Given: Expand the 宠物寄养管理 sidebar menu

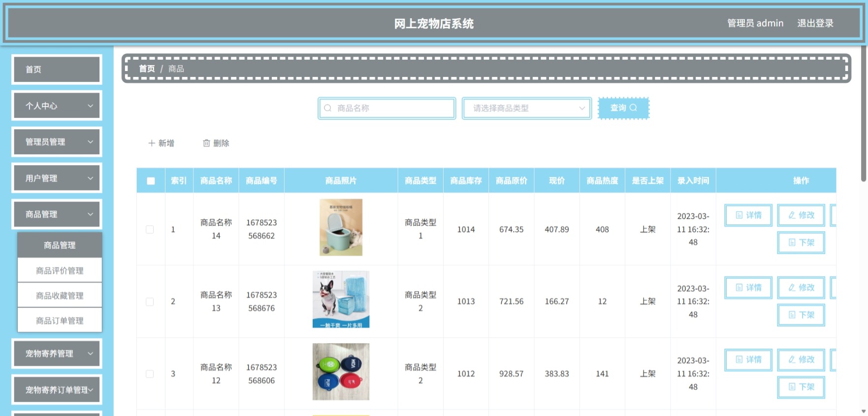Looking at the screenshot, I should click(x=57, y=353).
